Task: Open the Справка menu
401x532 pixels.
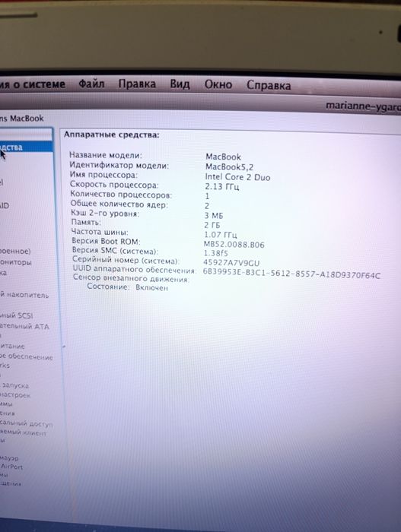Action: point(269,85)
